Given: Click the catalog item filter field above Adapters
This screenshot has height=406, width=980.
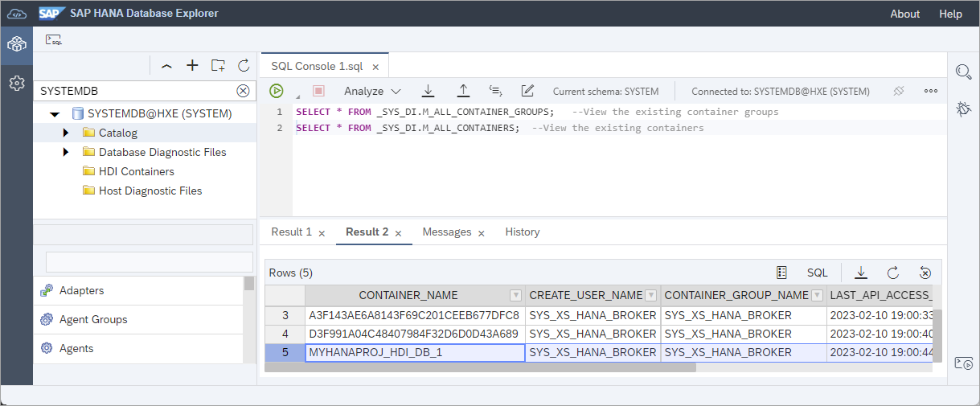Looking at the screenshot, I should (150, 262).
